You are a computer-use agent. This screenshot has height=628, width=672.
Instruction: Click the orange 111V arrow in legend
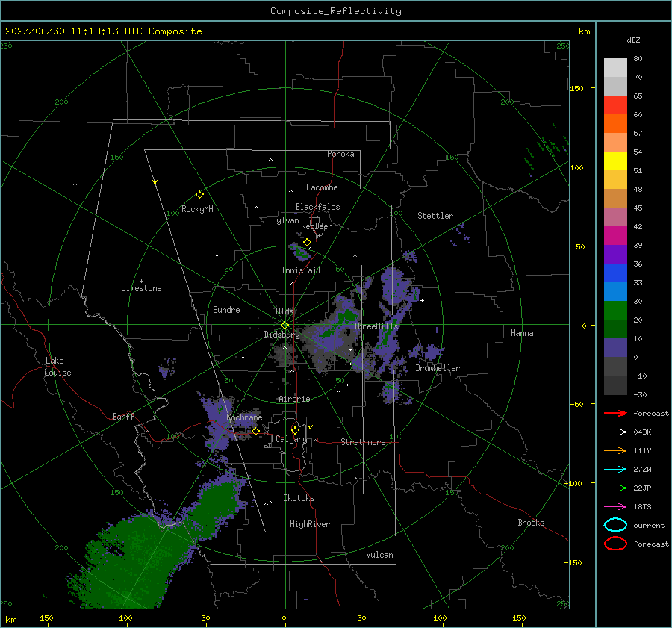(x=615, y=450)
